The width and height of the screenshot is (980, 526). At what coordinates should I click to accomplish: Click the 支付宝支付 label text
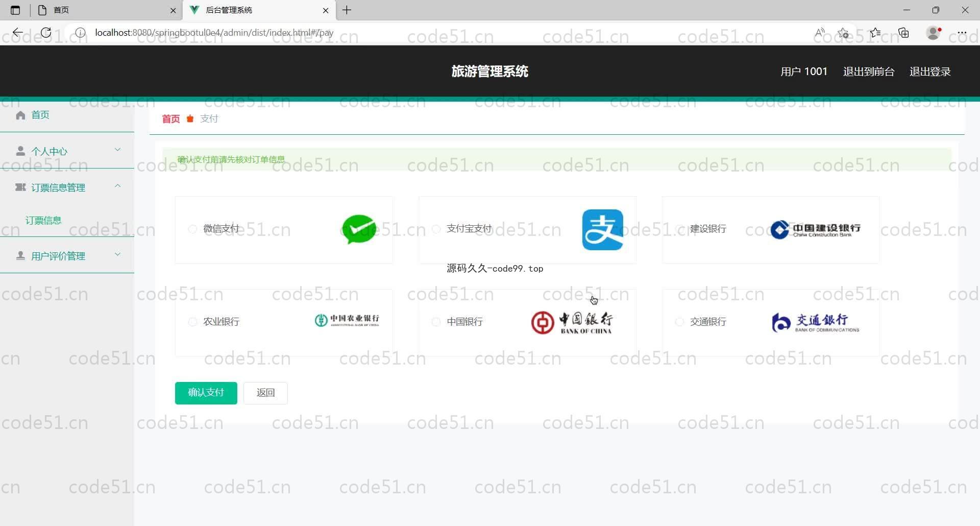[469, 229]
